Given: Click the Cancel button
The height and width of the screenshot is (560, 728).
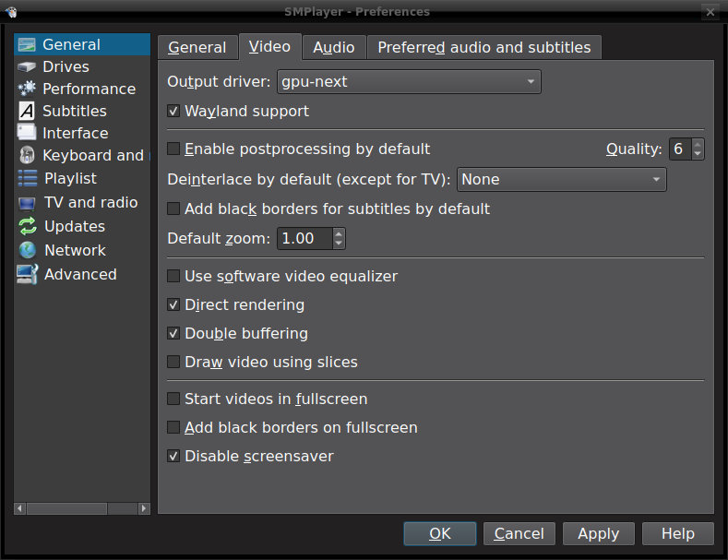Looking at the screenshot, I should coord(519,533).
